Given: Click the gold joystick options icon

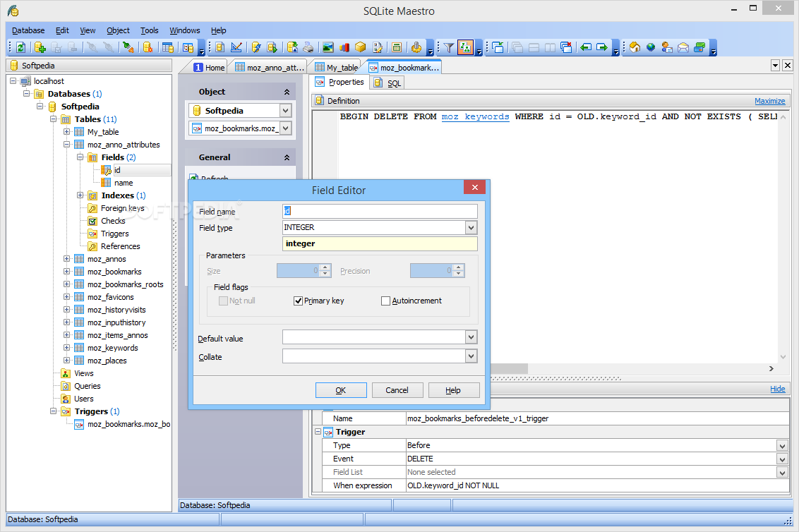Looking at the screenshot, I should pyautogui.click(x=416, y=47).
